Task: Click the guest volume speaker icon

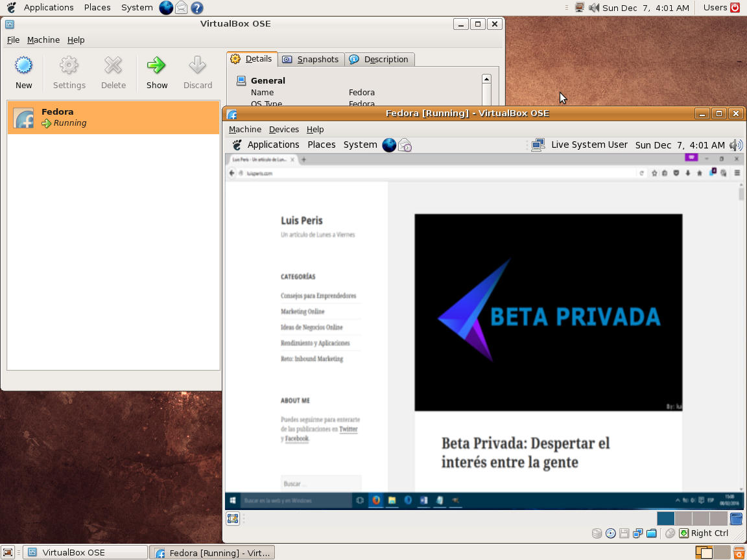Action: coord(736,145)
